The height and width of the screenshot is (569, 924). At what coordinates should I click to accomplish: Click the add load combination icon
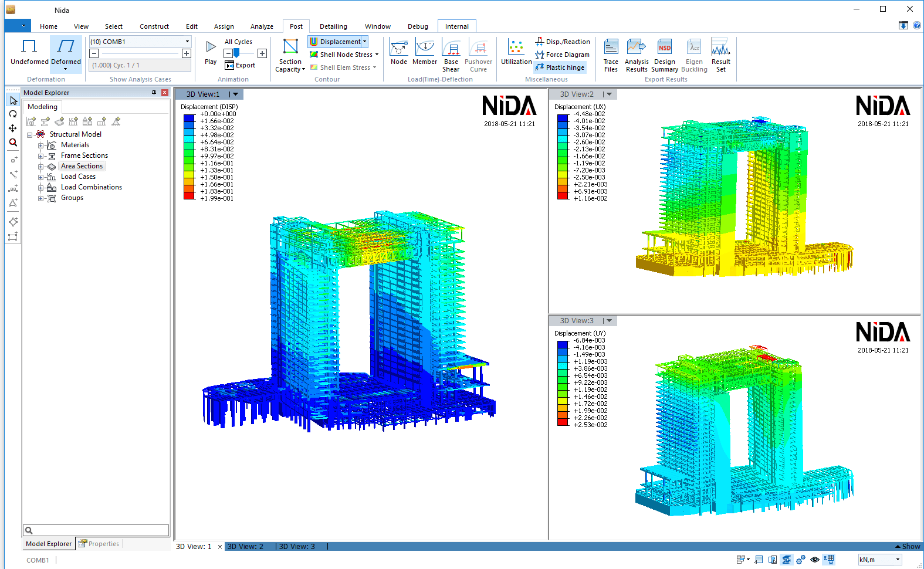[87, 121]
